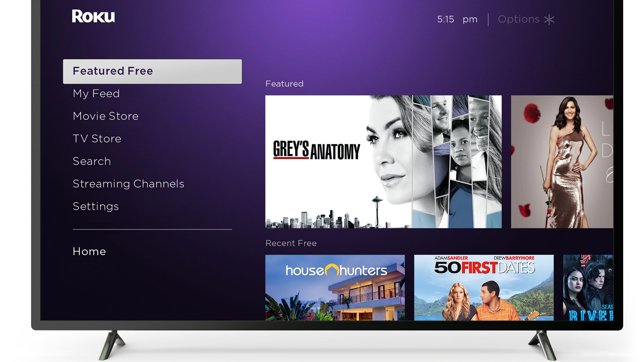Toggle Featured Free highlighted selection
This screenshot has height=362, width=644.
point(152,71)
